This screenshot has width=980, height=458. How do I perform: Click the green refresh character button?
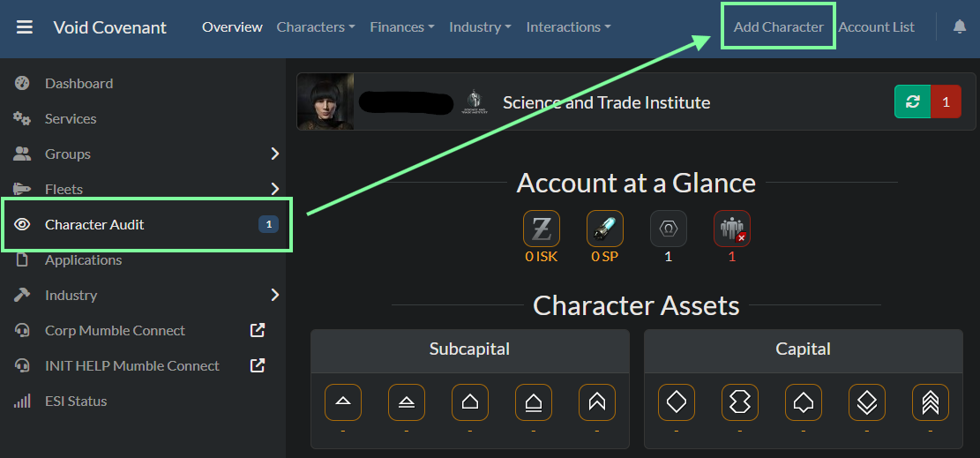[x=913, y=101]
